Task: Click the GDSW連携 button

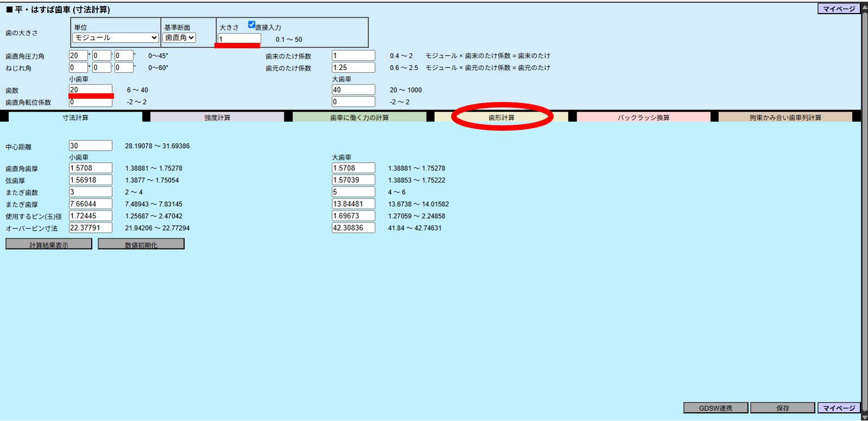Action: pyautogui.click(x=715, y=408)
